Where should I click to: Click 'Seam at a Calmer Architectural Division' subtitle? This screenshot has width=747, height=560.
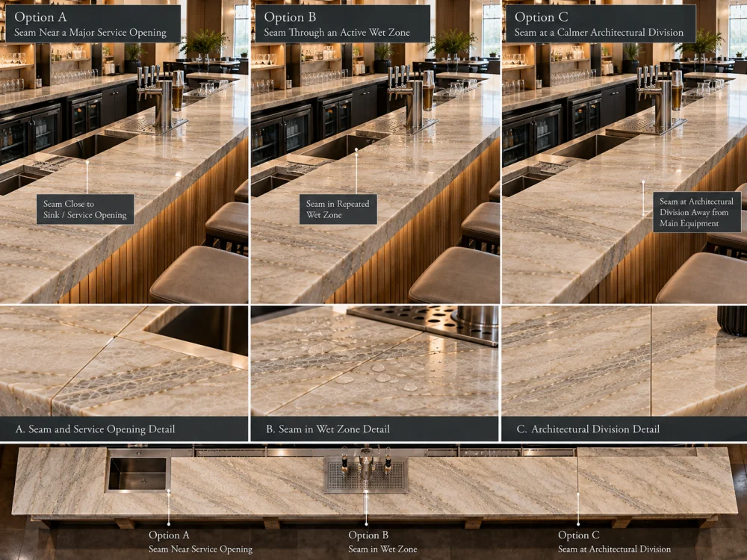599,32
